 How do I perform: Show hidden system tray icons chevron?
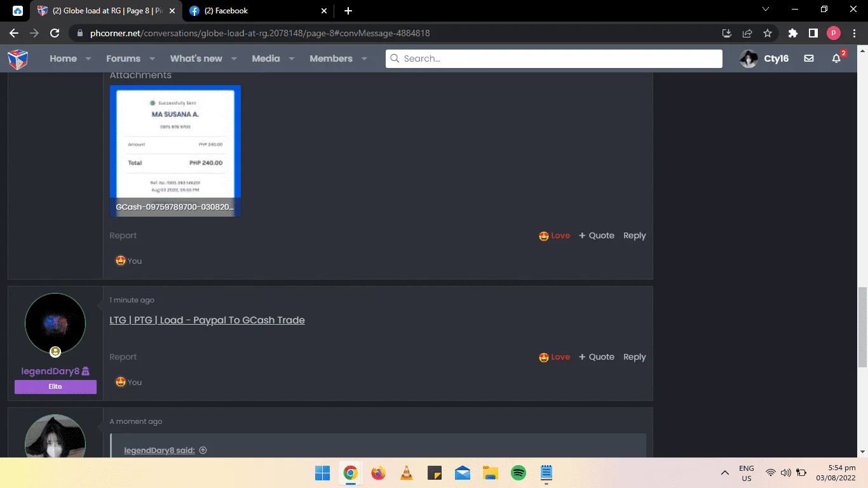[x=724, y=473]
